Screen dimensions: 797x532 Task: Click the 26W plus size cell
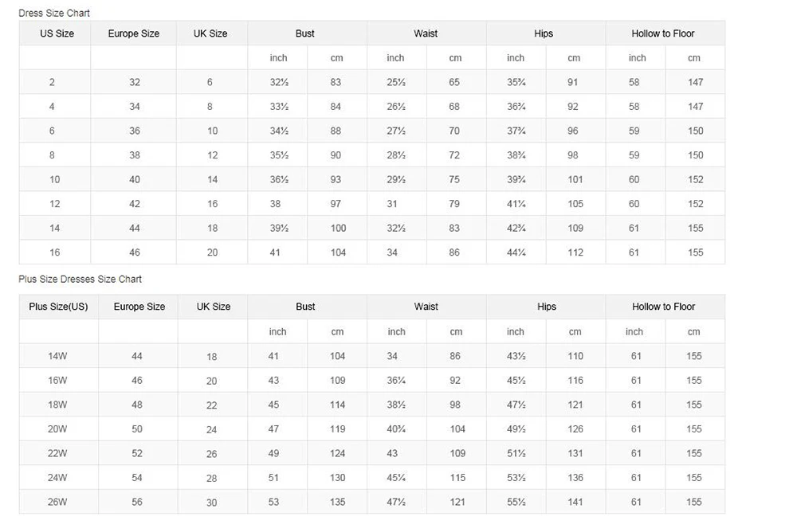point(57,502)
